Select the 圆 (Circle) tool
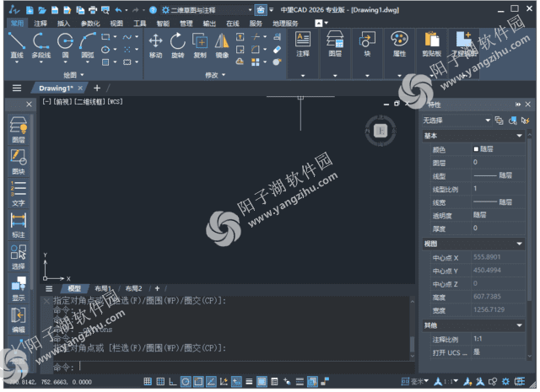The height and width of the screenshot is (392, 540). tap(65, 45)
